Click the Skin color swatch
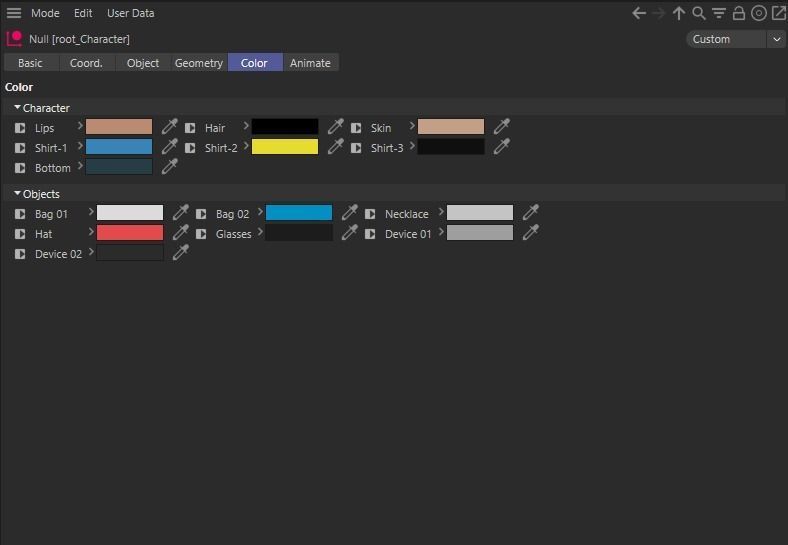This screenshot has height=545, width=788. point(451,127)
